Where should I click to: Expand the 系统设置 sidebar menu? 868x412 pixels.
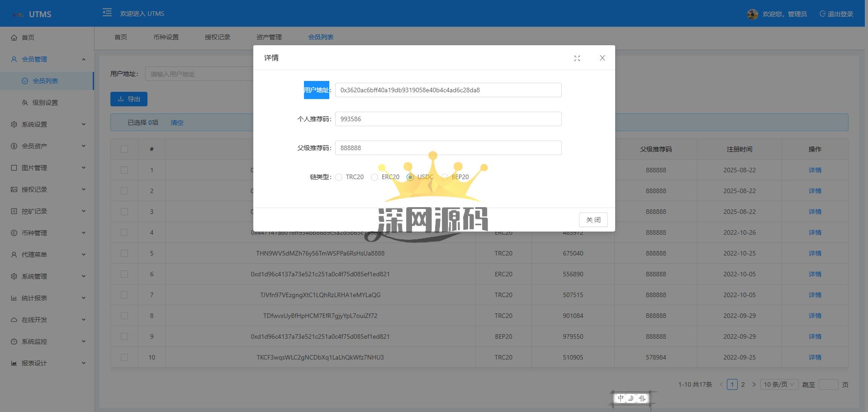[47, 124]
